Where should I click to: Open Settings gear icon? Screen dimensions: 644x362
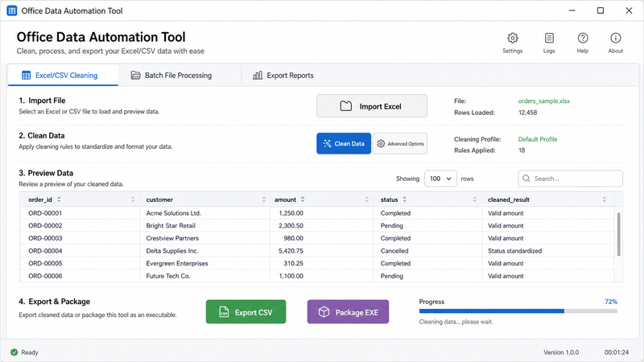[x=512, y=38]
